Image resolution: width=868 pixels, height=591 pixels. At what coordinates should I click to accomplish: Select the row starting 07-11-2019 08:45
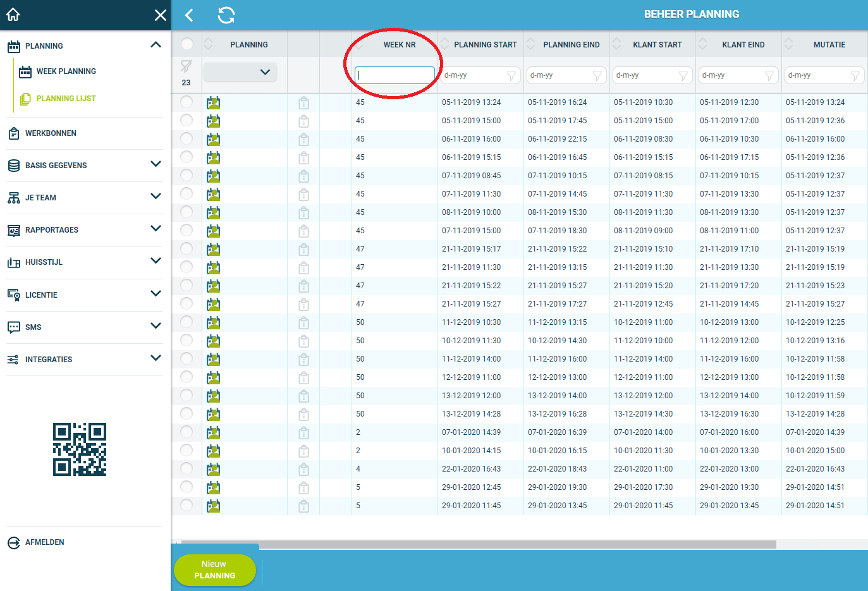[x=186, y=175]
